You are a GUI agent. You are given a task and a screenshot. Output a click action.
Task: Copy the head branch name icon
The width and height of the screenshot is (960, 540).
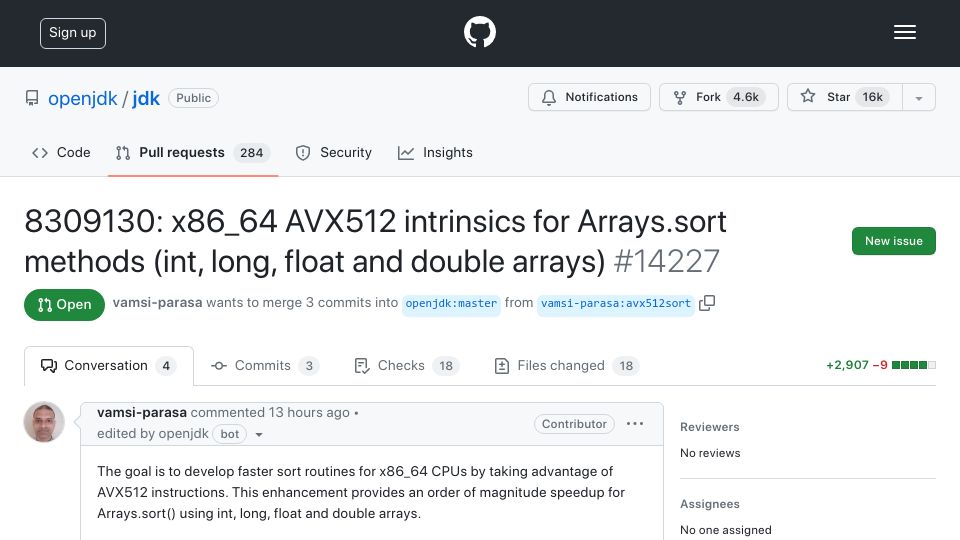(707, 302)
